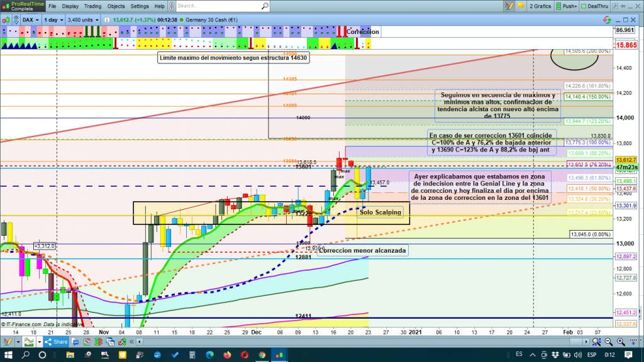This screenshot has height=362, width=644.
Task: Click the 2 Grafics button
Action: coord(540,6)
